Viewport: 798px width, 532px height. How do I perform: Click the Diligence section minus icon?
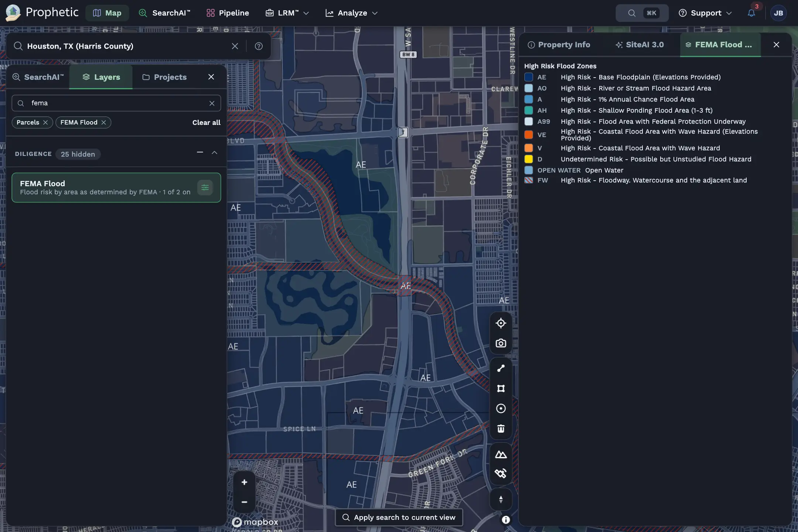click(x=200, y=153)
